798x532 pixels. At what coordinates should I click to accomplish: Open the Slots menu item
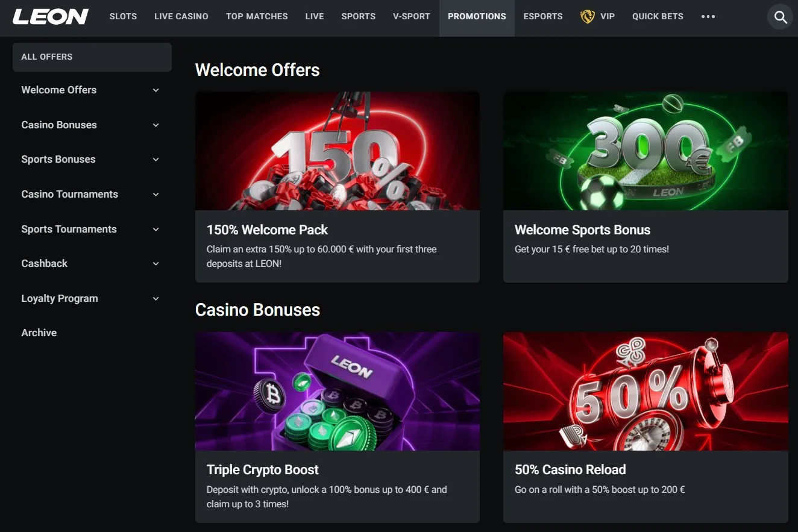[123, 17]
